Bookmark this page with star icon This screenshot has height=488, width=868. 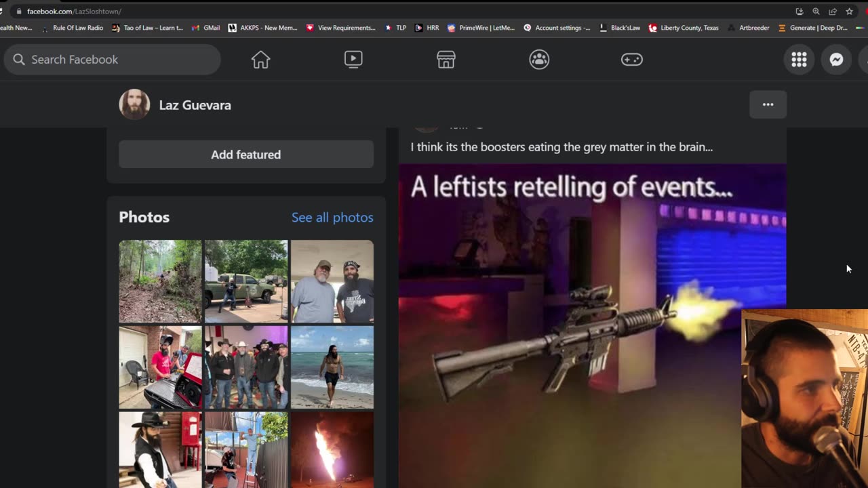[x=849, y=12]
